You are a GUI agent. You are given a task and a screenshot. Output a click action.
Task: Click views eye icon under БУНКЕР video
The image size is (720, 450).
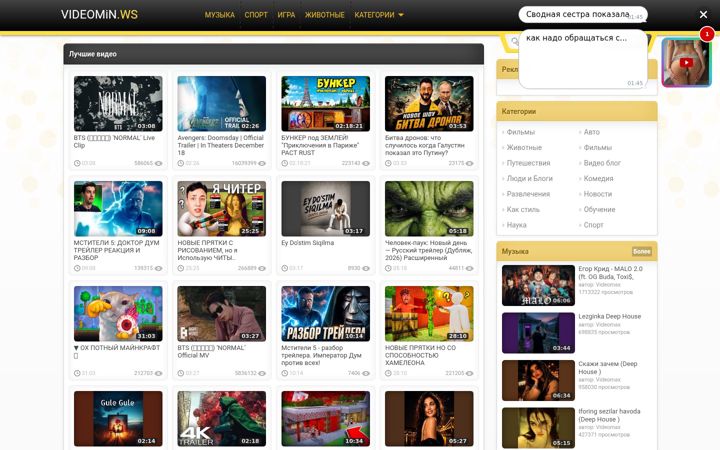(366, 163)
